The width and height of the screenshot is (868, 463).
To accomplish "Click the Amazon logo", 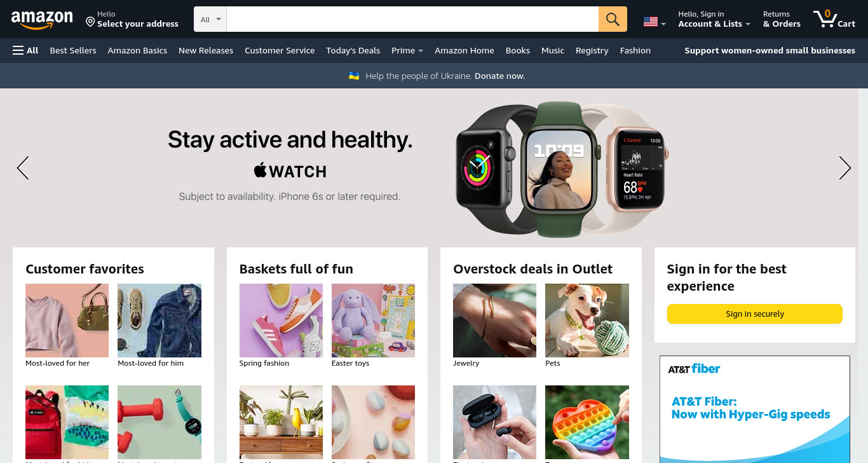I will (x=42, y=20).
